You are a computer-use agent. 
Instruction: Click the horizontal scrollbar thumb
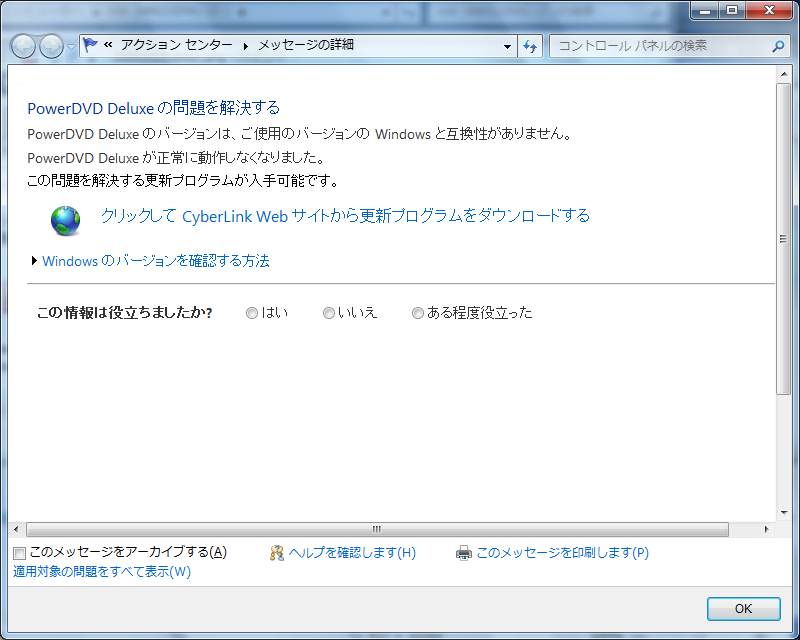(377, 529)
